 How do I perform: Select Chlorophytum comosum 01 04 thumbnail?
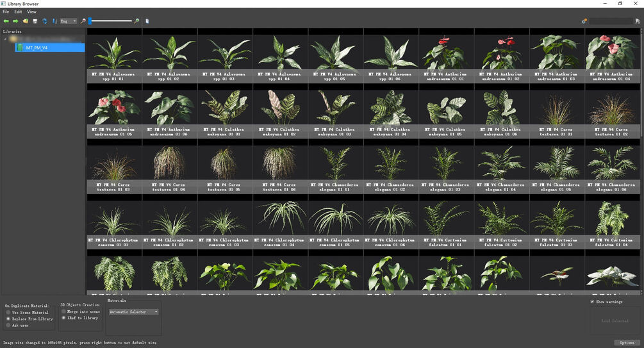coord(280,222)
